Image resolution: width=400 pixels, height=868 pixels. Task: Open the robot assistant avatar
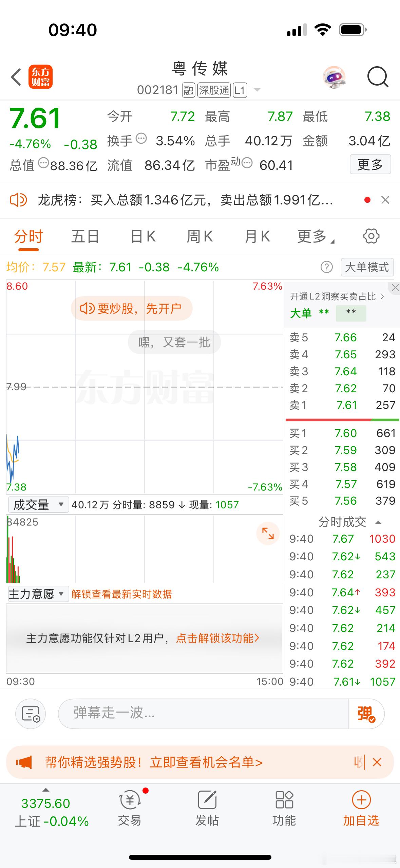point(334,77)
